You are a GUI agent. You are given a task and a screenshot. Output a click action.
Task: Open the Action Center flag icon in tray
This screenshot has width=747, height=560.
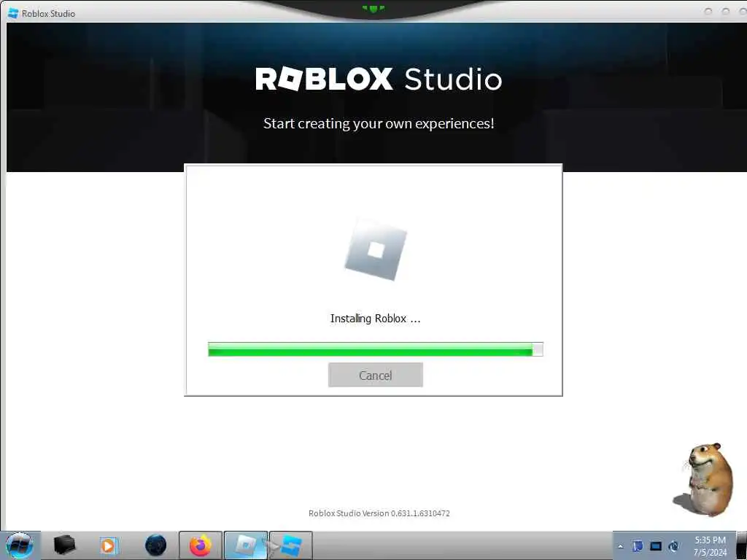638,546
